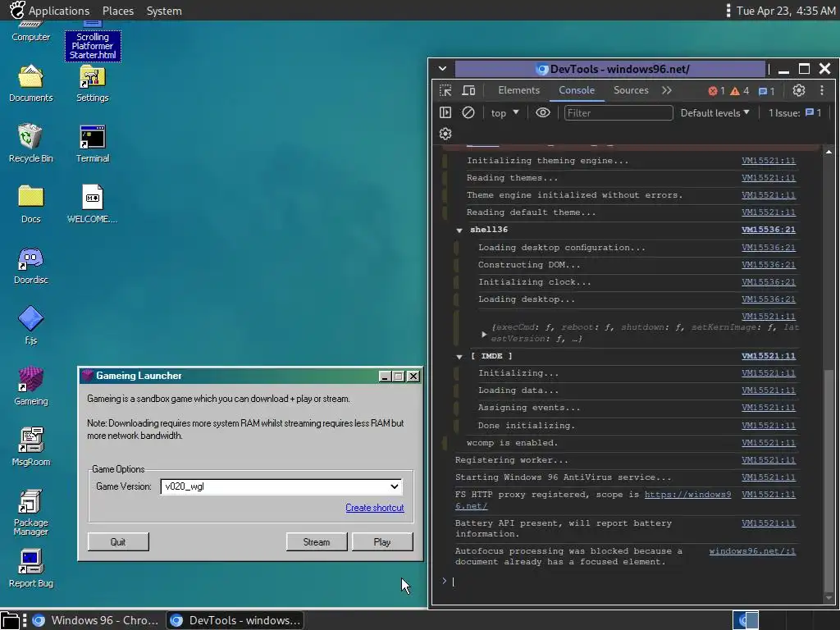Open the Docs folder icon
The height and width of the screenshot is (630, 840).
[x=30, y=204]
